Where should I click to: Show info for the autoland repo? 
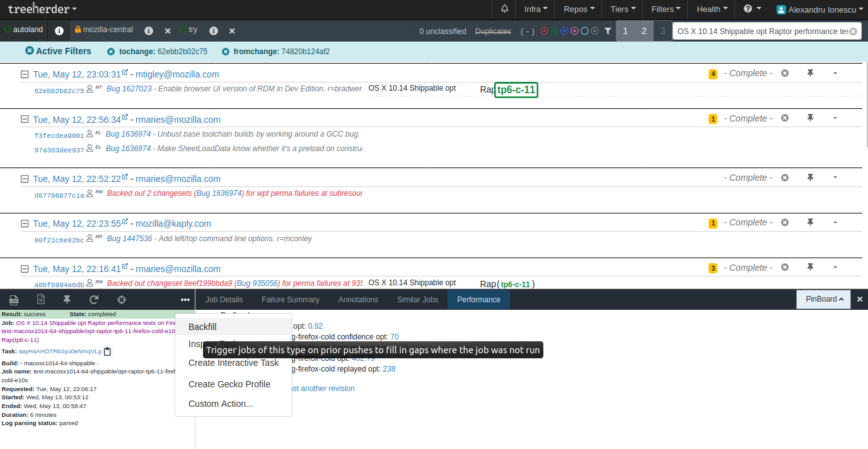point(59,30)
